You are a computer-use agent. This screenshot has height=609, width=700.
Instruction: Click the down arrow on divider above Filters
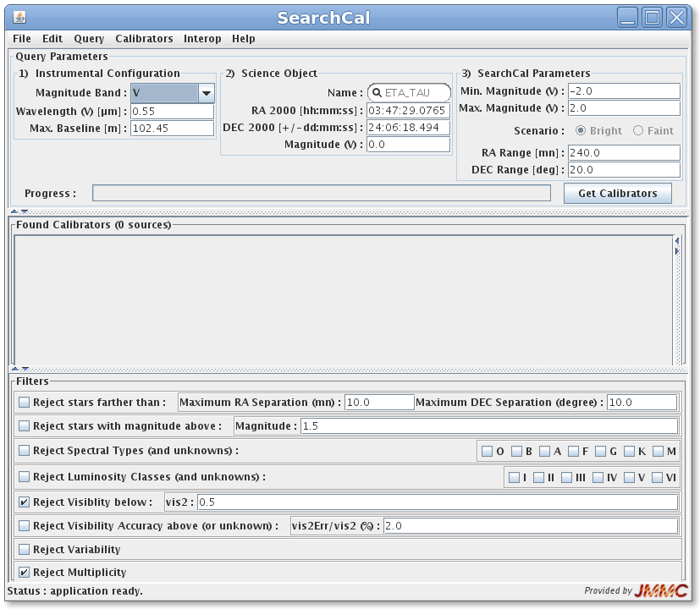tap(25, 369)
